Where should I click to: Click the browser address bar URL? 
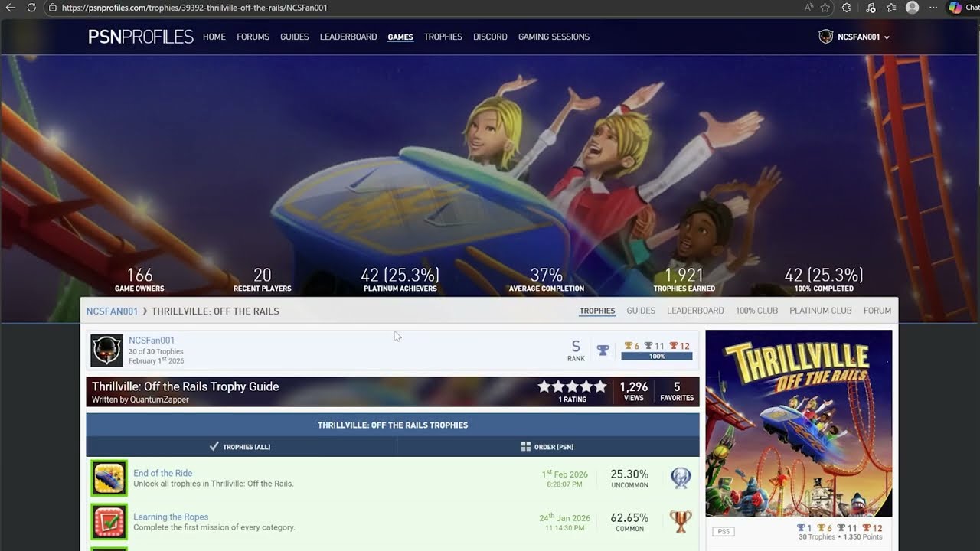point(194,8)
